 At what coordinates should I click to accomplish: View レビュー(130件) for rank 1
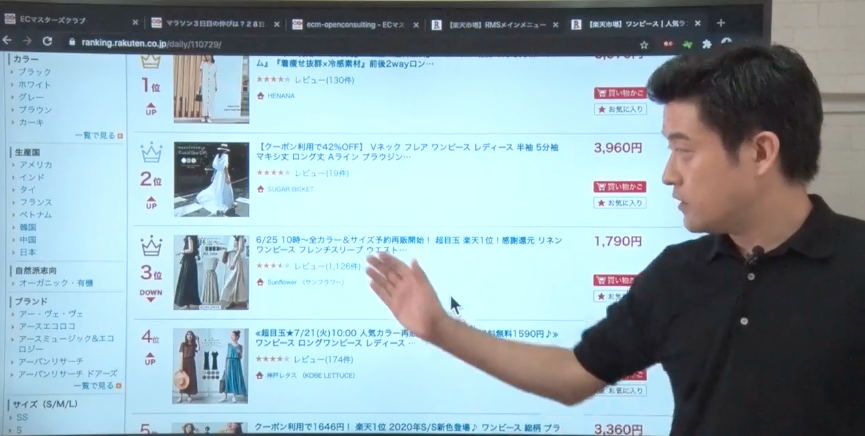[x=324, y=80]
